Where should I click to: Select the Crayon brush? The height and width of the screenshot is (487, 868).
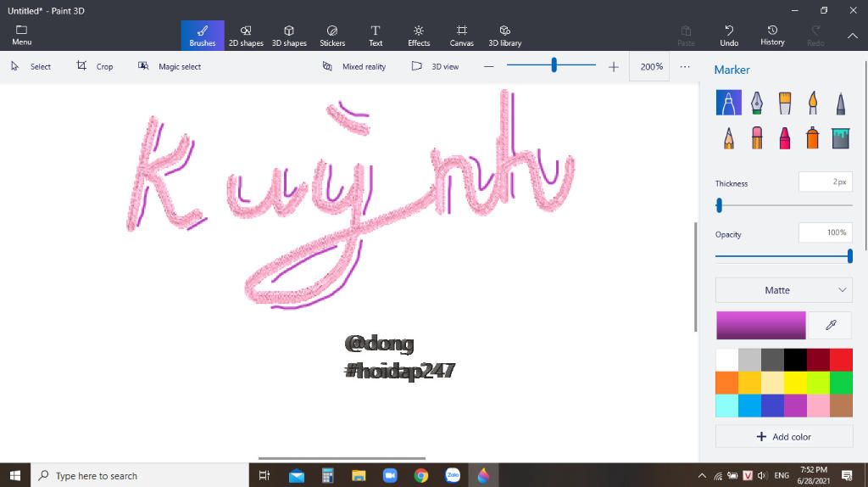[x=784, y=137]
